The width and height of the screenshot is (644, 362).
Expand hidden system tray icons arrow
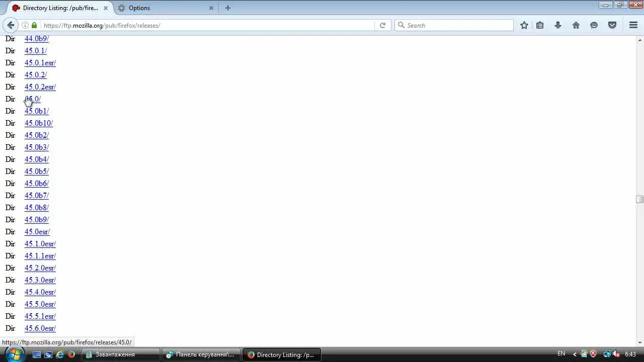pos(575,354)
